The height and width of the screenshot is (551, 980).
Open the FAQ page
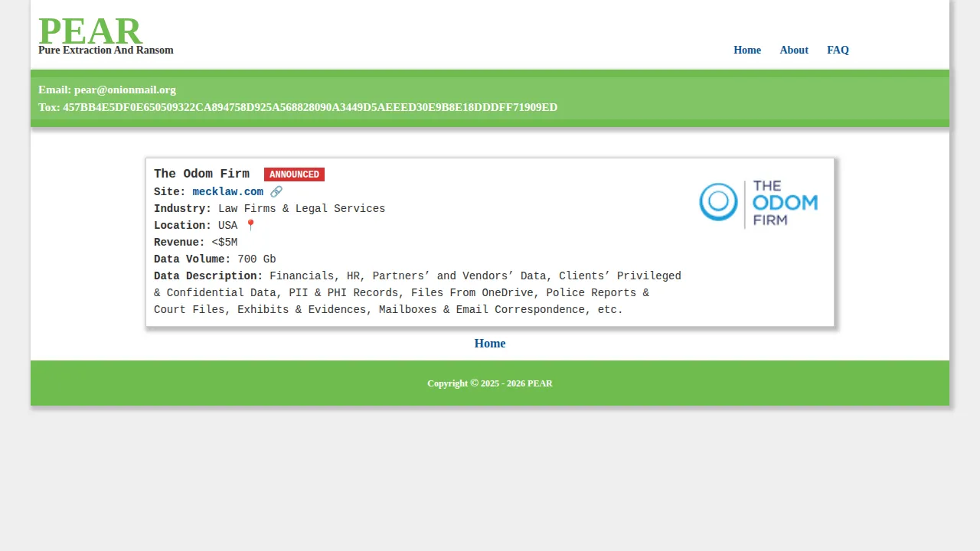[838, 51]
